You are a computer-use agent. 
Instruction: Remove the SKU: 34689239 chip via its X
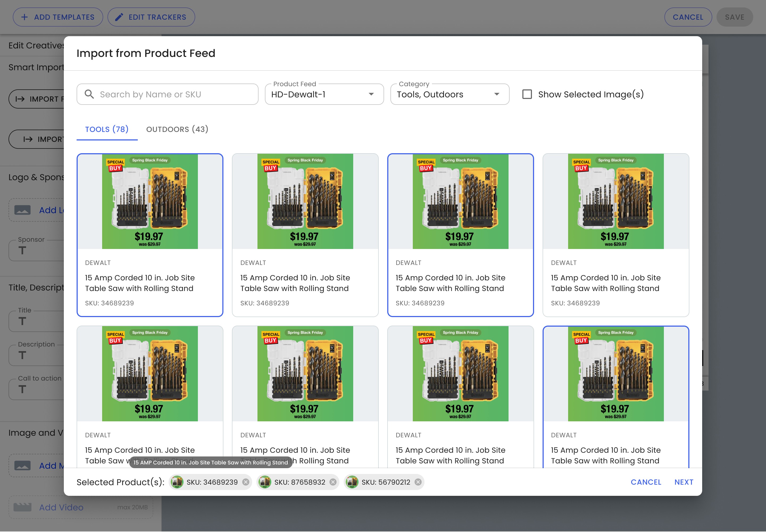[x=246, y=482]
